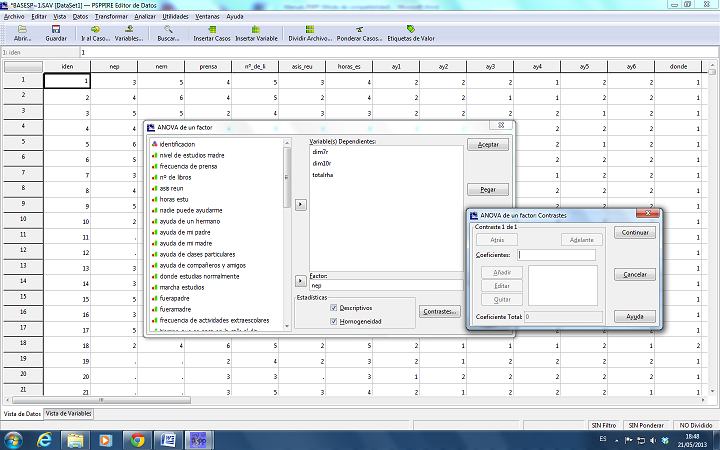Viewport: 720px width, 450px height.
Task: Select dim10r in dependent variables
Action: 321,163
